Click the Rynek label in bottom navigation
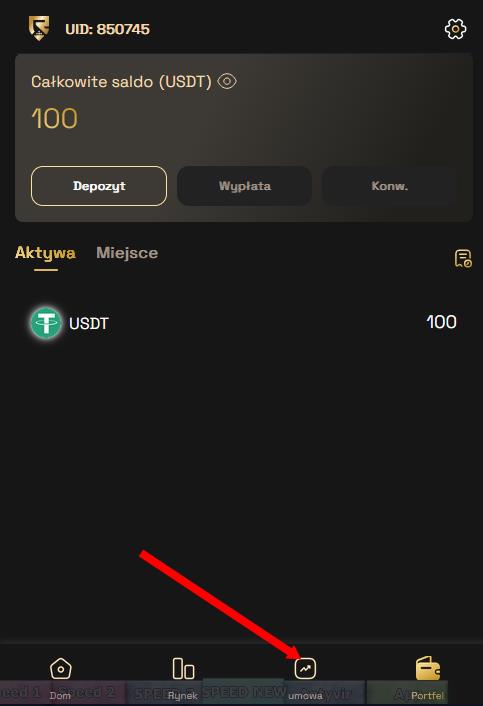This screenshot has width=483, height=706. click(183, 696)
